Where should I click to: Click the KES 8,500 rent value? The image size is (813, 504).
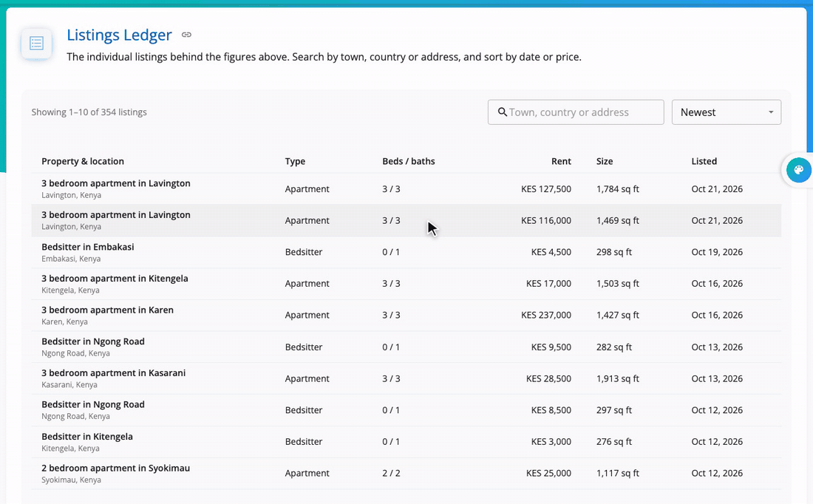coord(551,410)
